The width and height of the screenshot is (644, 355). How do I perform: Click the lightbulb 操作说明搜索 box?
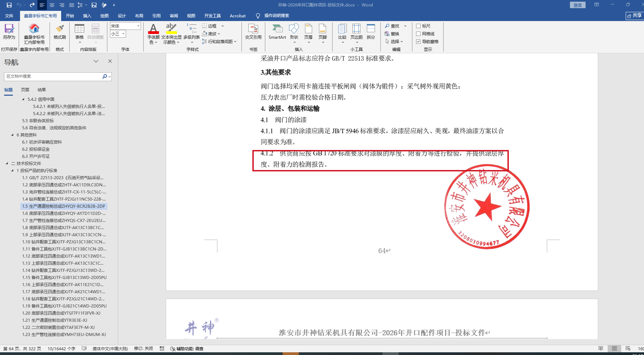pos(272,16)
